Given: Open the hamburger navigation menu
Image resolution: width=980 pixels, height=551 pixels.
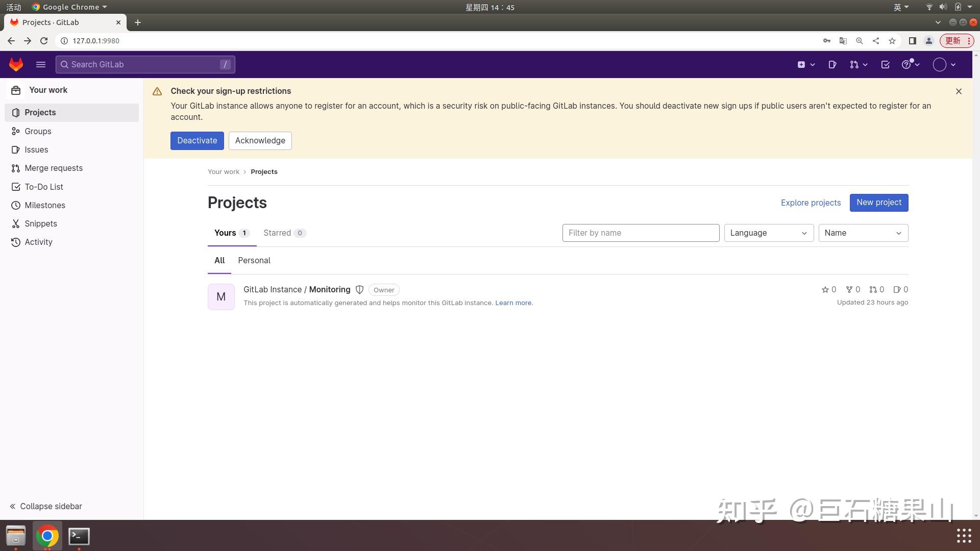Looking at the screenshot, I should coord(41,64).
